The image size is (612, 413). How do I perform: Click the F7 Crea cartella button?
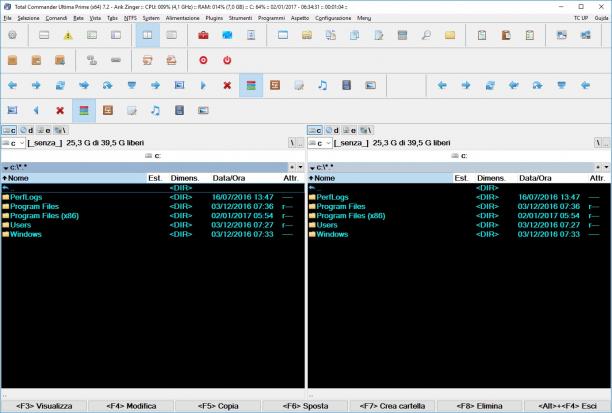click(392, 406)
